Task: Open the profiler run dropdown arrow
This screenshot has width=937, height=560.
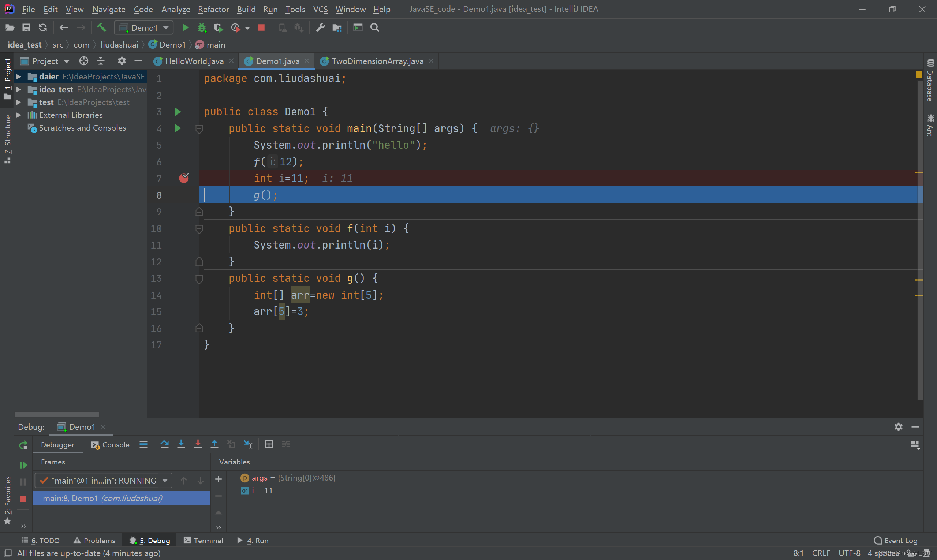Action: tap(247, 28)
